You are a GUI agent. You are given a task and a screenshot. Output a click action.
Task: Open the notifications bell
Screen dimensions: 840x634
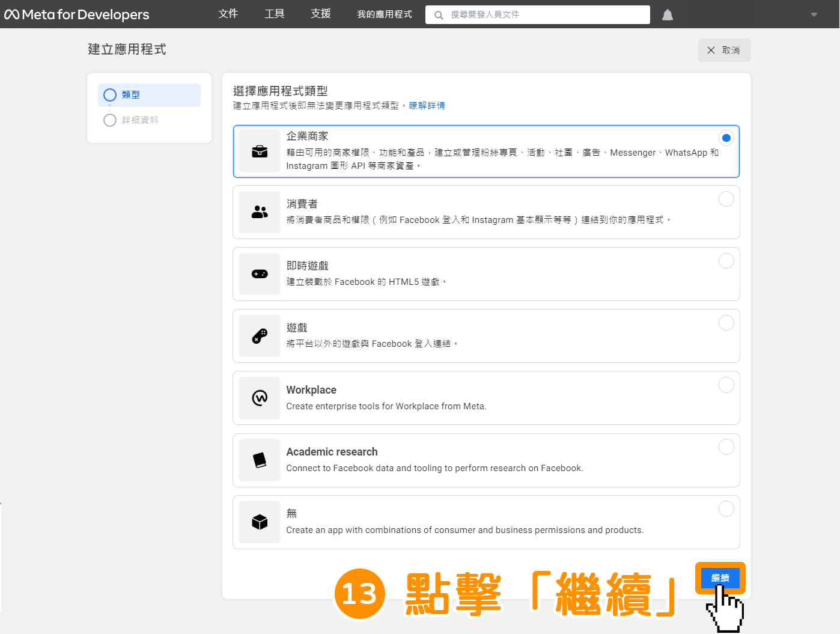click(668, 15)
